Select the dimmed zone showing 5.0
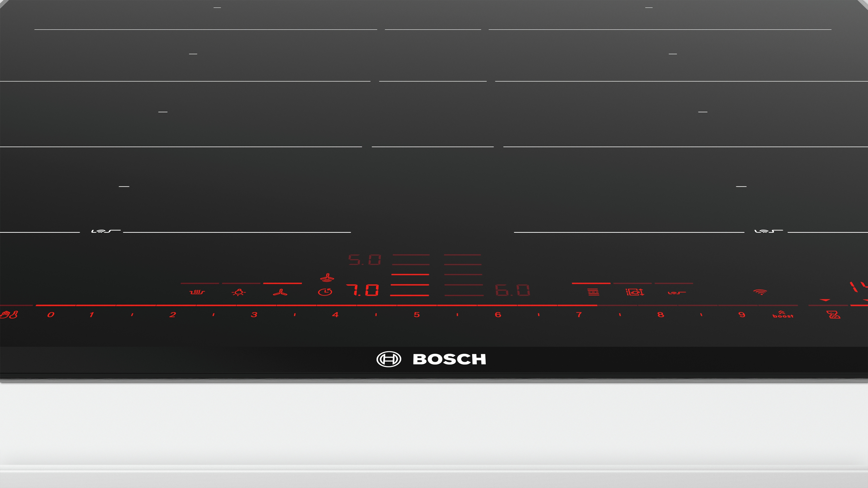This screenshot has width=868, height=488. 365,260
